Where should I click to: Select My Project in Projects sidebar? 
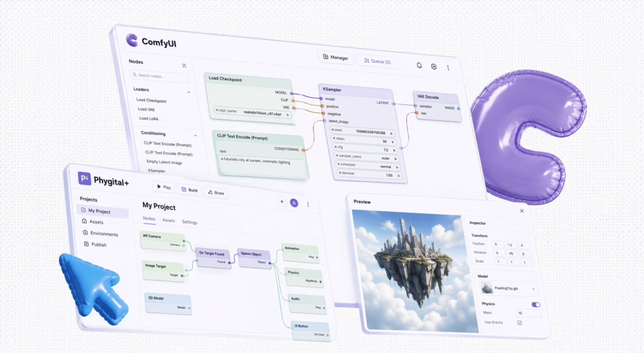click(103, 211)
